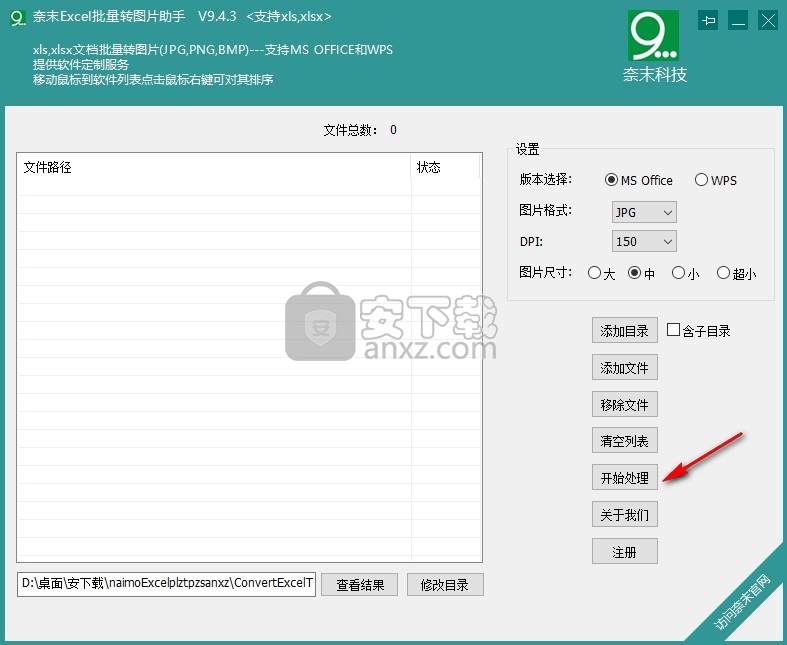
Task: Change output folder with 修改目录
Action: 445,584
